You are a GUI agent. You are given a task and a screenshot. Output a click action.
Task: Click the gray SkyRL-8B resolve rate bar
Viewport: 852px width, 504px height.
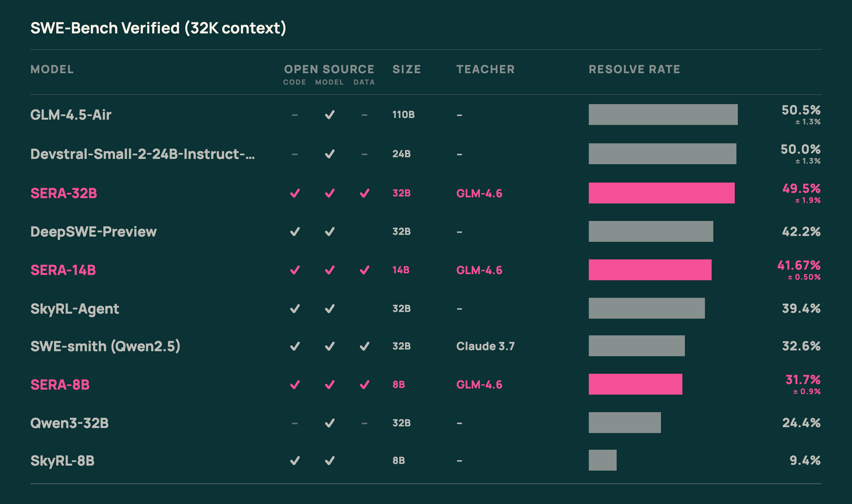[602, 460]
